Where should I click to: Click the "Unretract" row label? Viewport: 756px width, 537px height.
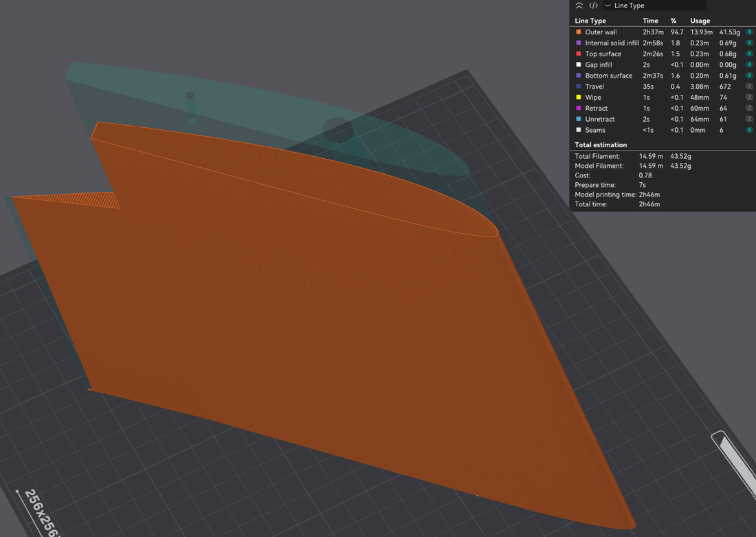(600, 119)
